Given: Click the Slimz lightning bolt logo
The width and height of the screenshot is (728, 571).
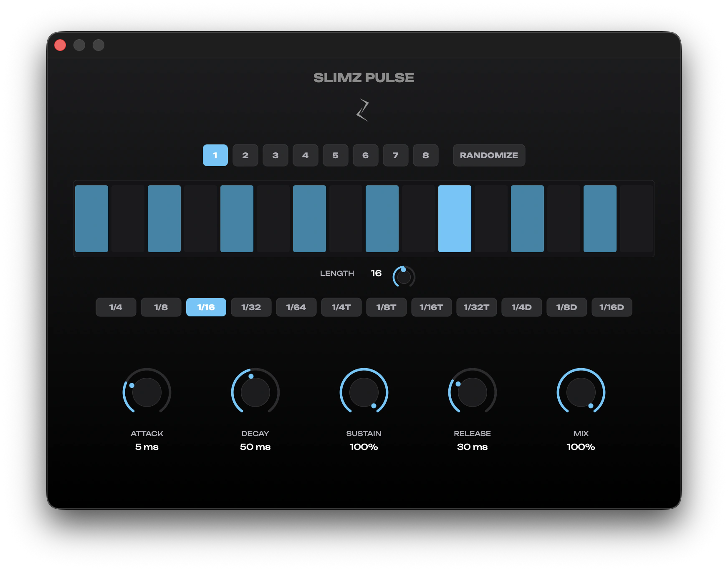Looking at the screenshot, I should (x=363, y=110).
